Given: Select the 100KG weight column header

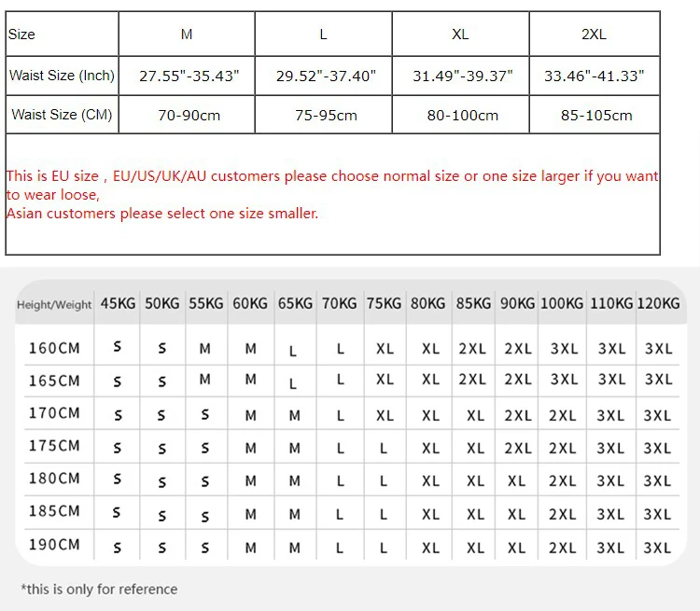Looking at the screenshot, I should point(562,303).
